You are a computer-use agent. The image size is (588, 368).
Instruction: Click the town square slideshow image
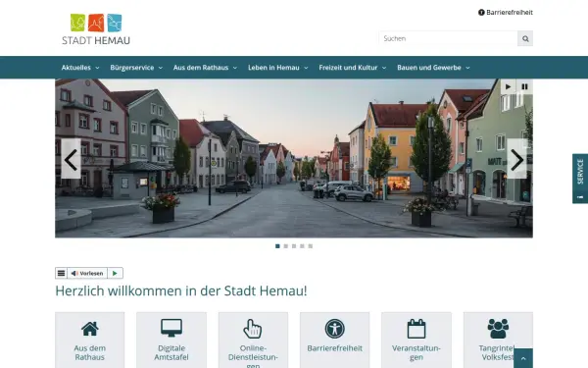pos(294,158)
